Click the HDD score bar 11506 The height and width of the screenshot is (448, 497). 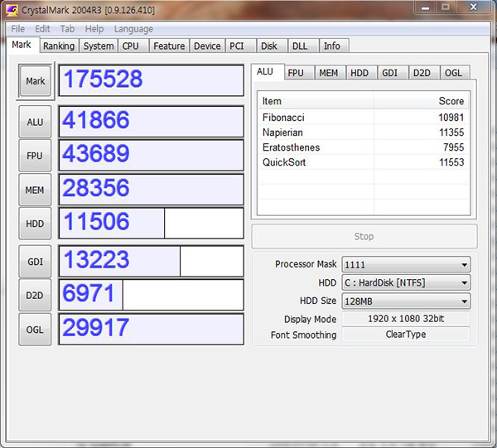tap(152, 224)
